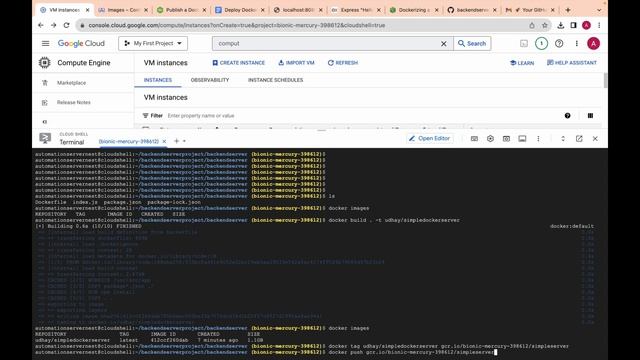Open the browser profile avatar

(587, 25)
